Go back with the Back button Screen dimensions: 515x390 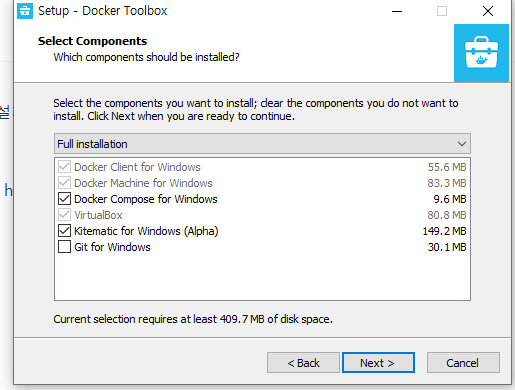click(303, 363)
